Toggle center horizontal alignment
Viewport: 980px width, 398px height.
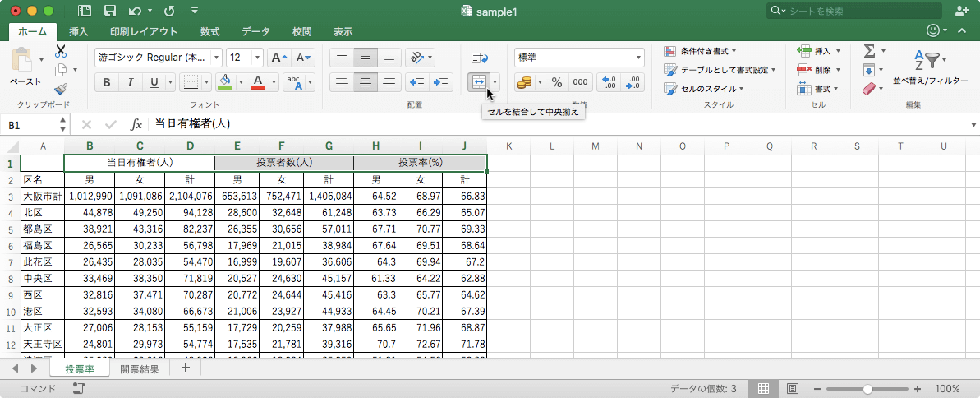[x=366, y=82]
